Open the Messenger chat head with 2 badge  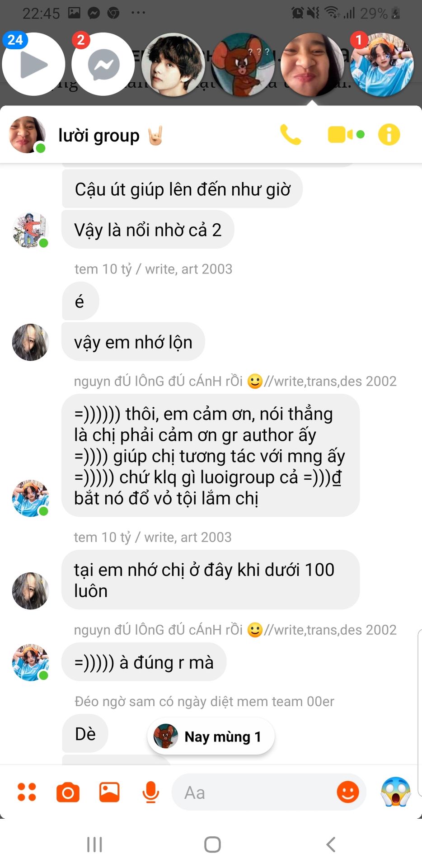coord(103,64)
